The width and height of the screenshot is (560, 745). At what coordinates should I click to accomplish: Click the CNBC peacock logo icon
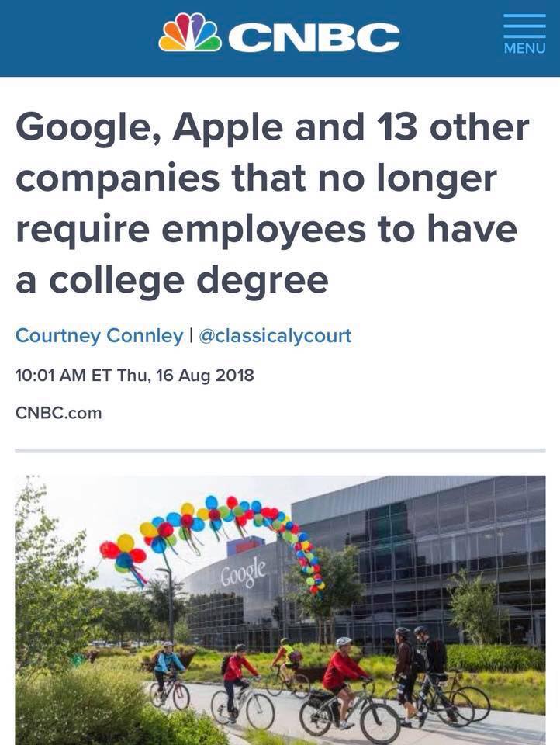coord(189,33)
